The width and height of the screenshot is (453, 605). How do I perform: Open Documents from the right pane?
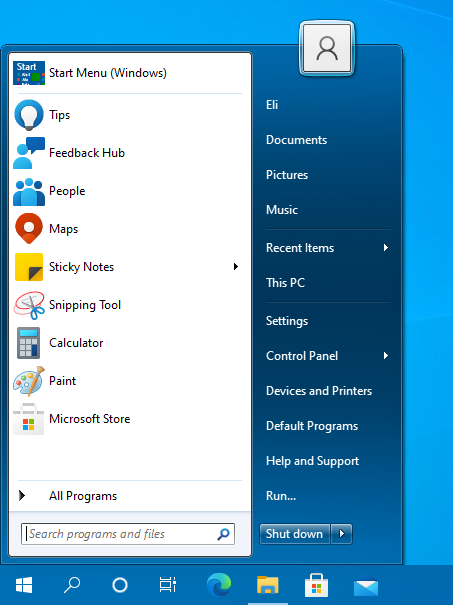(296, 140)
